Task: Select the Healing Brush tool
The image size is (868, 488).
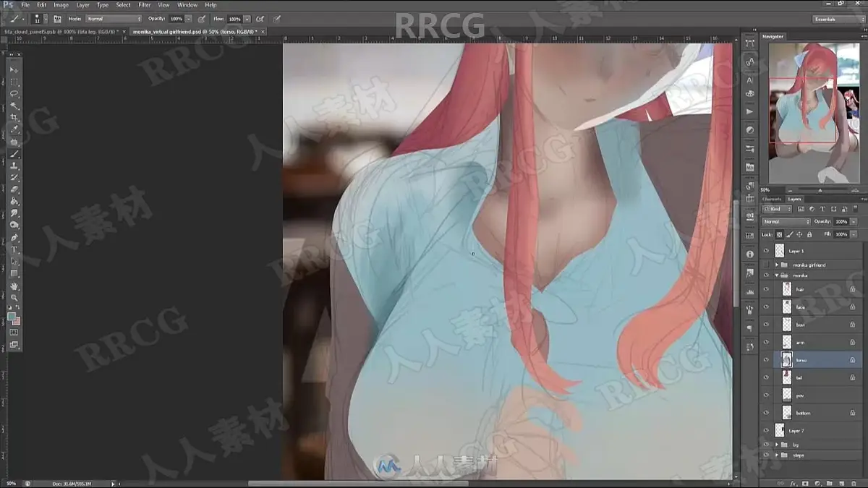Action: tap(14, 142)
